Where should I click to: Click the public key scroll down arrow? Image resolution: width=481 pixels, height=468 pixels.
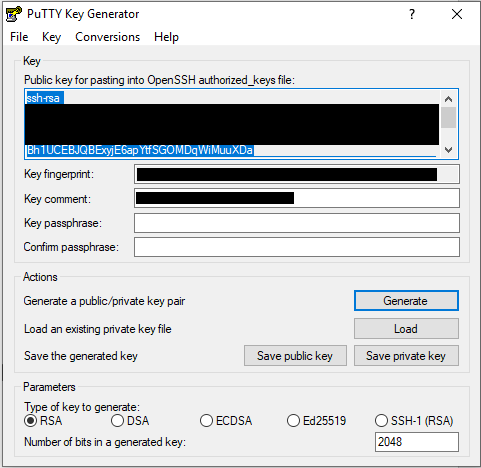point(448,150)
